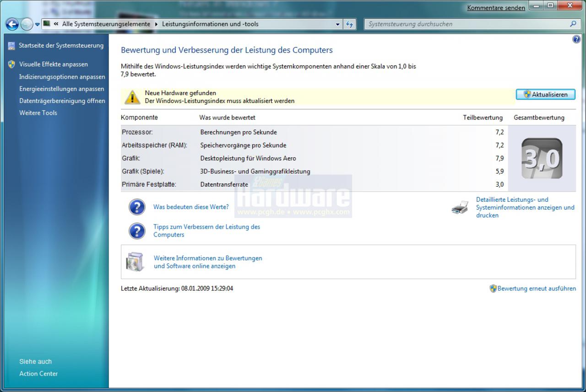Click the 'Aktualisieren' button

(546, 94)
